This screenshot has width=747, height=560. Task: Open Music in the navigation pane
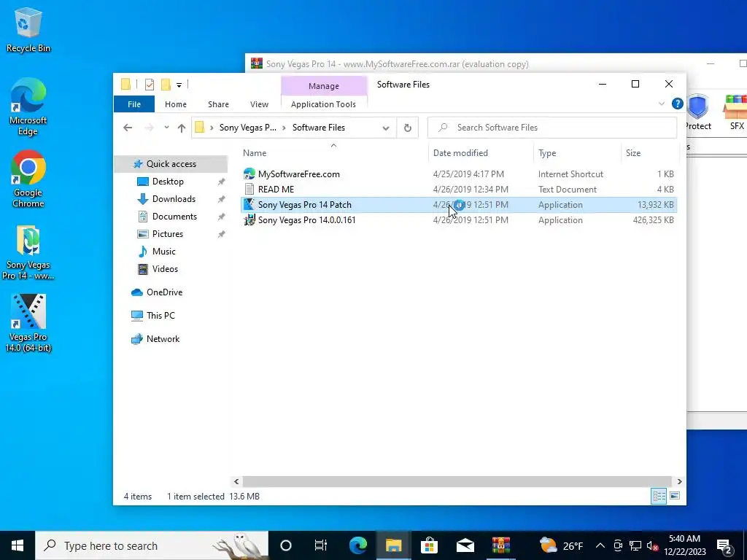163,252
